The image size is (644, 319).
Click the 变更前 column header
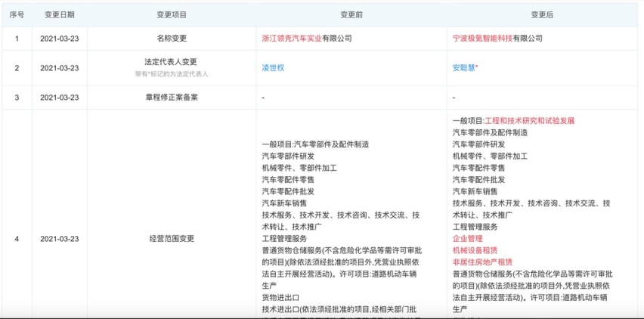(351, 15)
